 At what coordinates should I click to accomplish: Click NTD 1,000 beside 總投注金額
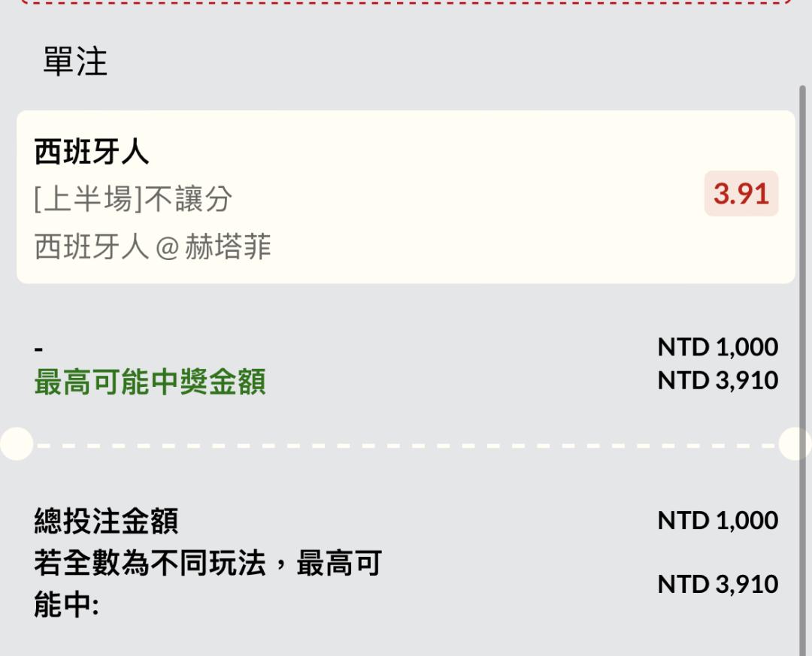point(717,520)
